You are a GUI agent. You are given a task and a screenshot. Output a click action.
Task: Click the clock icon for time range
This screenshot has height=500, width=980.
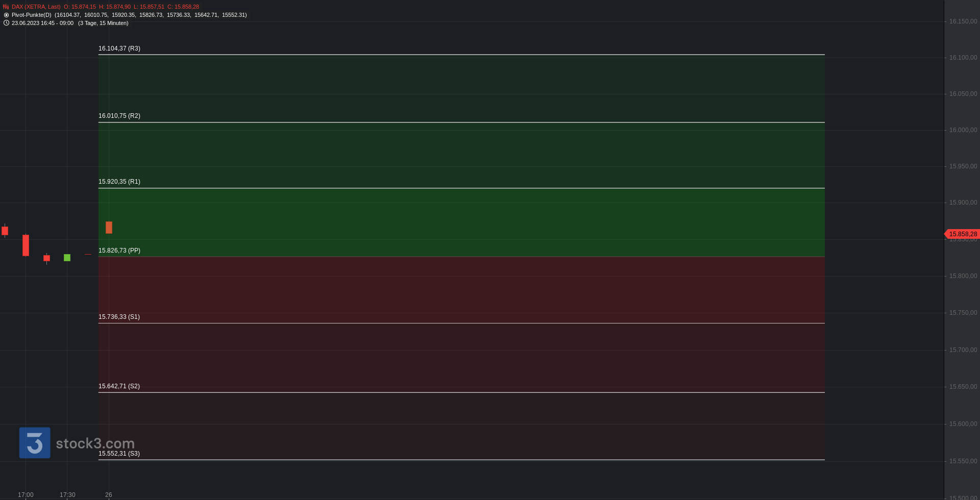click(x=6, y=23)
